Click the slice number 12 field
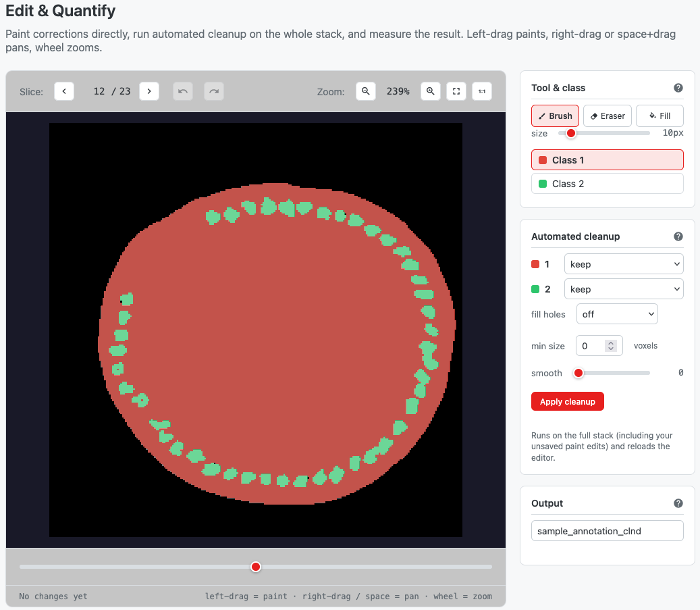The width and height of the screenshot is (700, 610). point(99,91)
